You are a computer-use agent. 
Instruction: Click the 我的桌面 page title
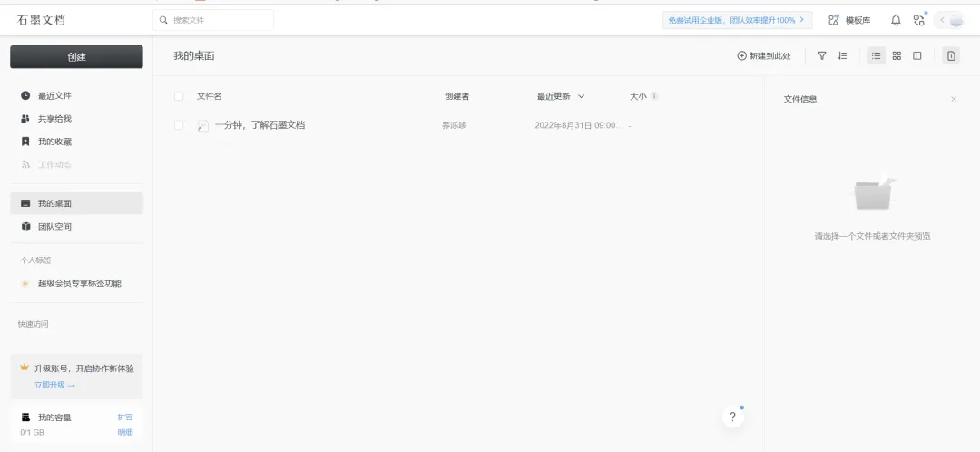194,55
